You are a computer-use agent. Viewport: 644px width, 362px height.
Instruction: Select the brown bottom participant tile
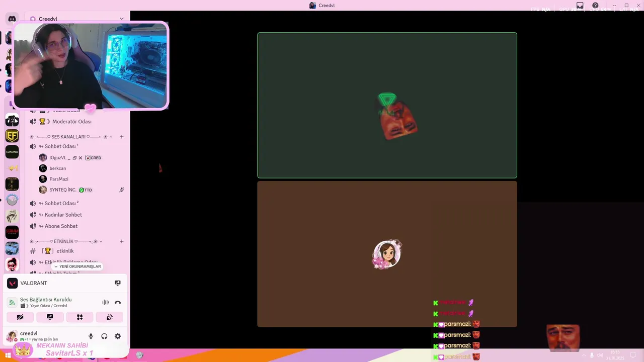pos(387,254)
